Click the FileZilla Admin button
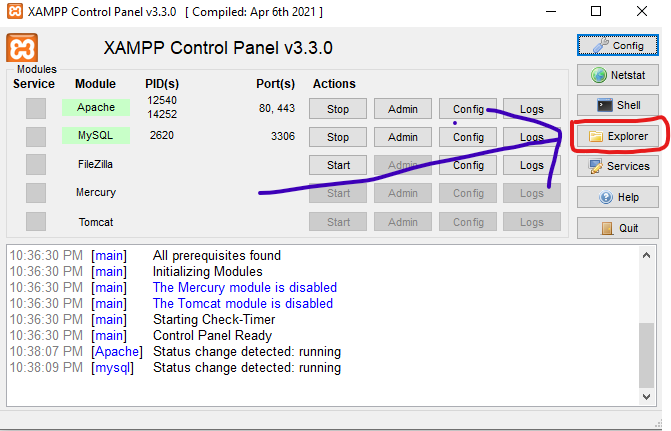The height and width of the screenshot is (431, 671). (403, 165)
